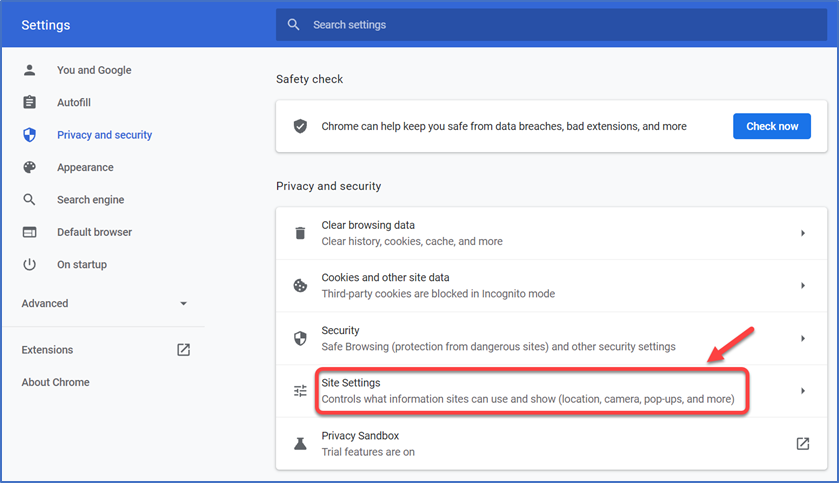The image size is (839, 483).
Task: Open Site Settings entry
Action: coord(551,391)
